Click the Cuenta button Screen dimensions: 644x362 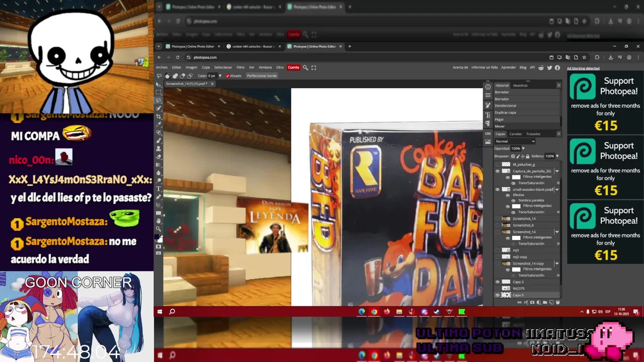click(293, 67)
